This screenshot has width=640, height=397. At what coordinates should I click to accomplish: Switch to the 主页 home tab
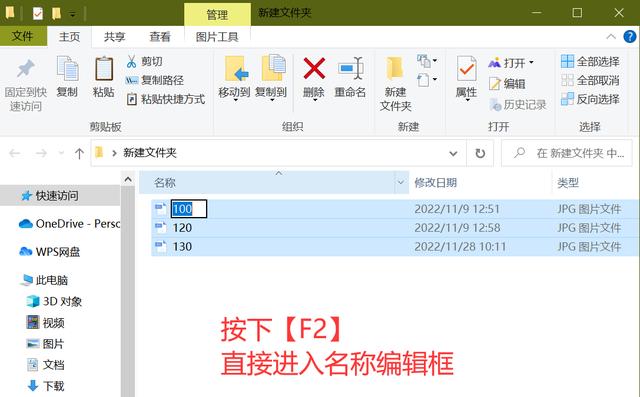69,37
